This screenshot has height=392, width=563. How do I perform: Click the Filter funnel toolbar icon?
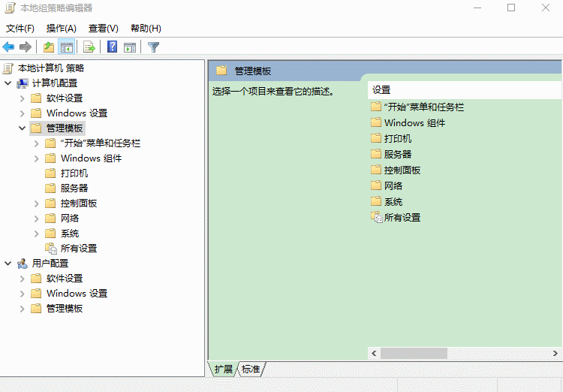tap(153, 47)
